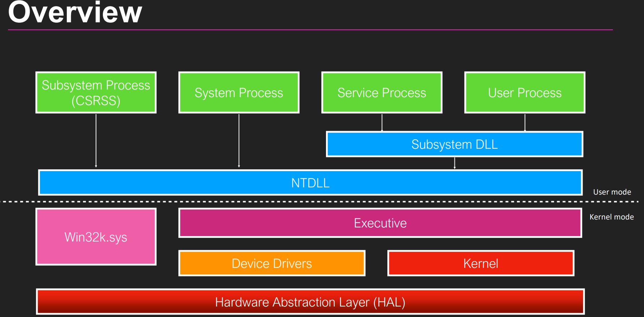Click the User mode label
The width and height of the screenshot is (644, 317).
[x=612, y=192]
